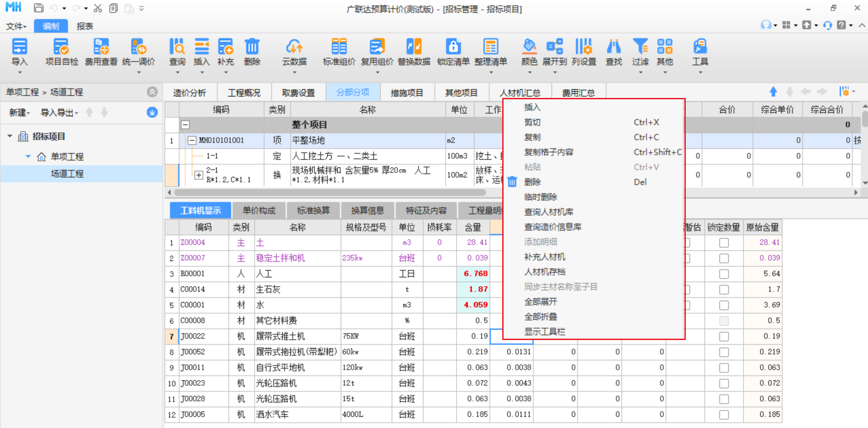Expand the 2-1 quota row
868x428 pixels.
pos(199,175)
